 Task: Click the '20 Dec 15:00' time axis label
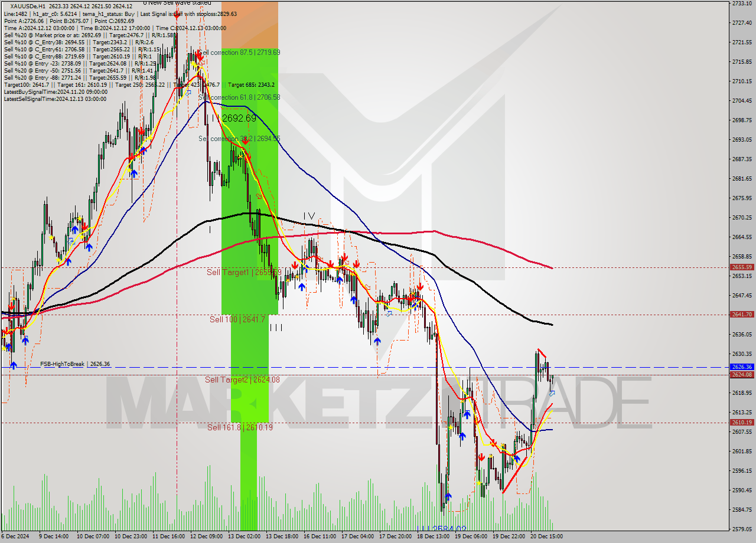click(x=546, y=537)
